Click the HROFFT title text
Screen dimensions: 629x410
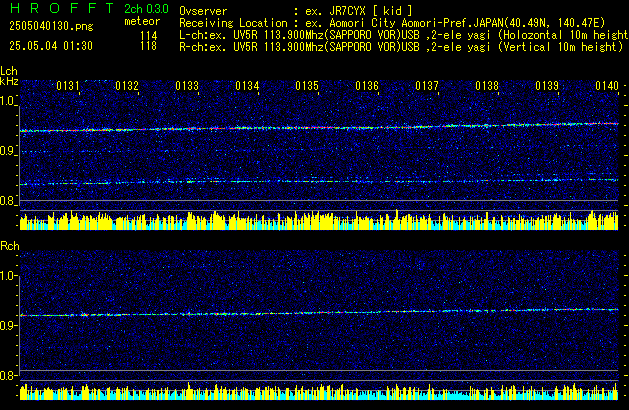[62, 8]
